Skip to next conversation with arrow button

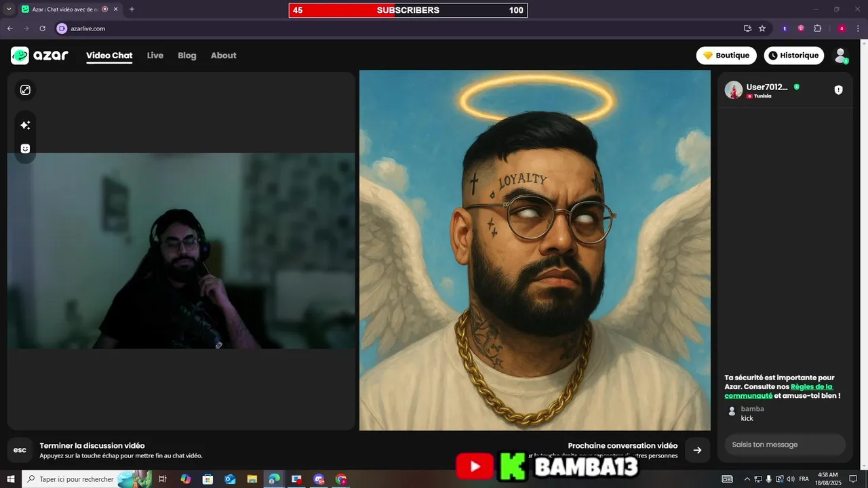(x=697, y=450)
